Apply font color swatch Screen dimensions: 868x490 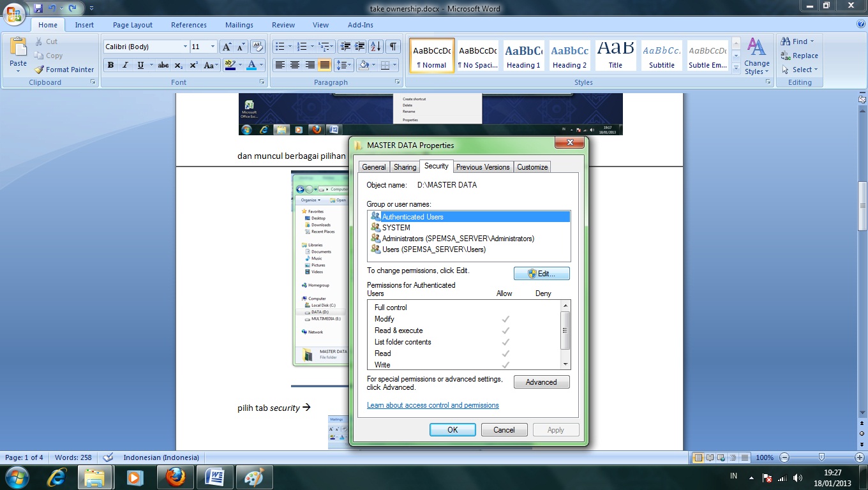click(251, 65)
